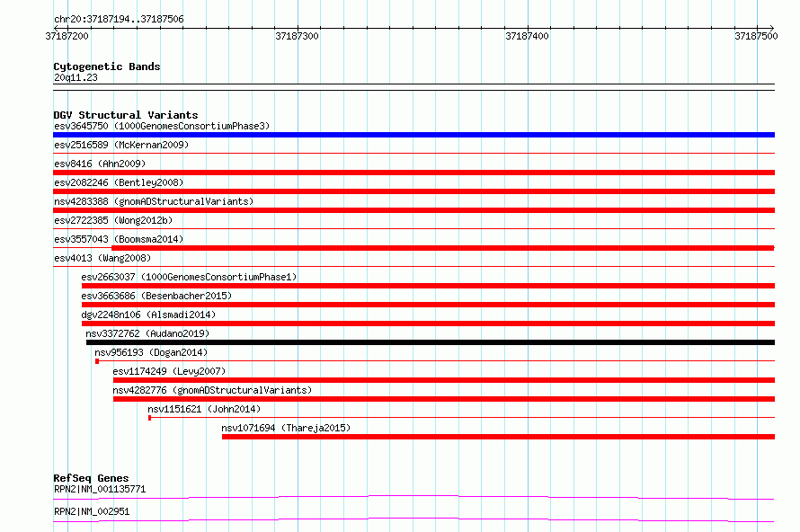
Task: Click the esv8416 (Ahn2009) label
Action: pos(100,164)
